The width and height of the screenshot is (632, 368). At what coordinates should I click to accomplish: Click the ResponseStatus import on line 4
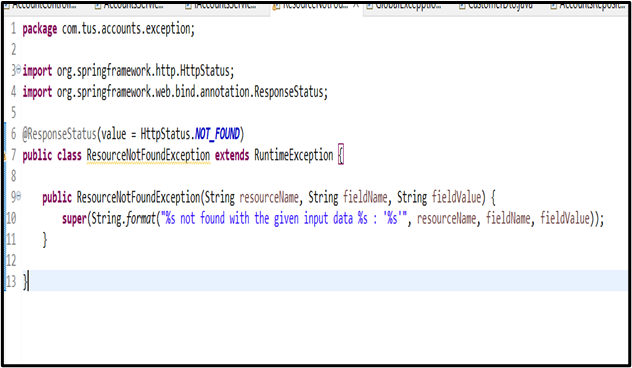coord(175,92)
